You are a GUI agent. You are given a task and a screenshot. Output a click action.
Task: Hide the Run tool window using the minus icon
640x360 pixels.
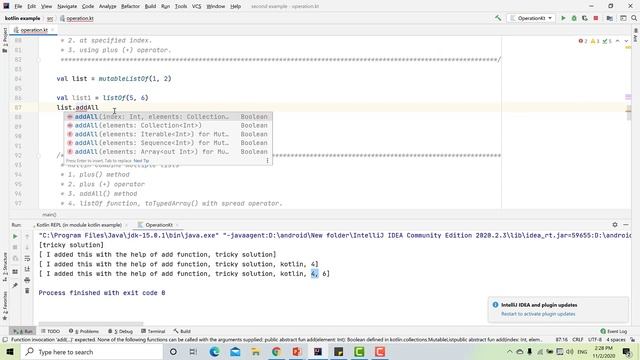[x=626, y=225]
